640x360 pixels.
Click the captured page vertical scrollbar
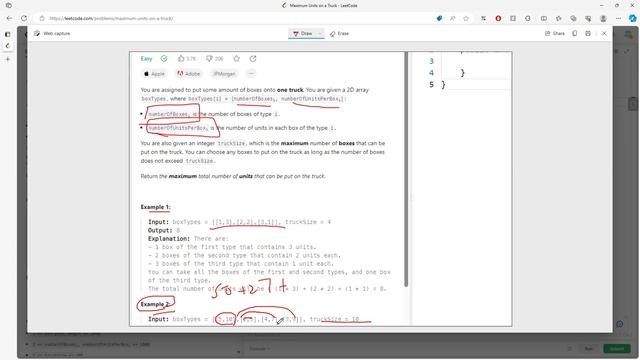coord(406,169)
